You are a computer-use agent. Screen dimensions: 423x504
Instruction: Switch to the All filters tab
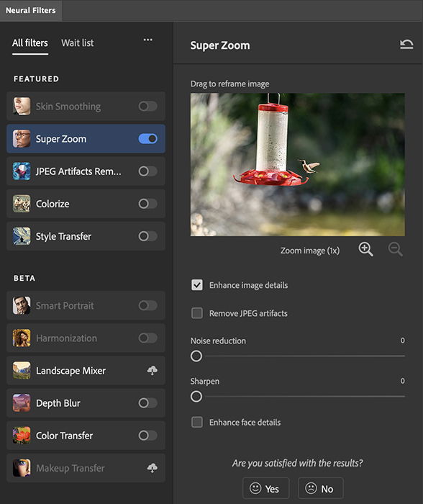tap(30, 43)
